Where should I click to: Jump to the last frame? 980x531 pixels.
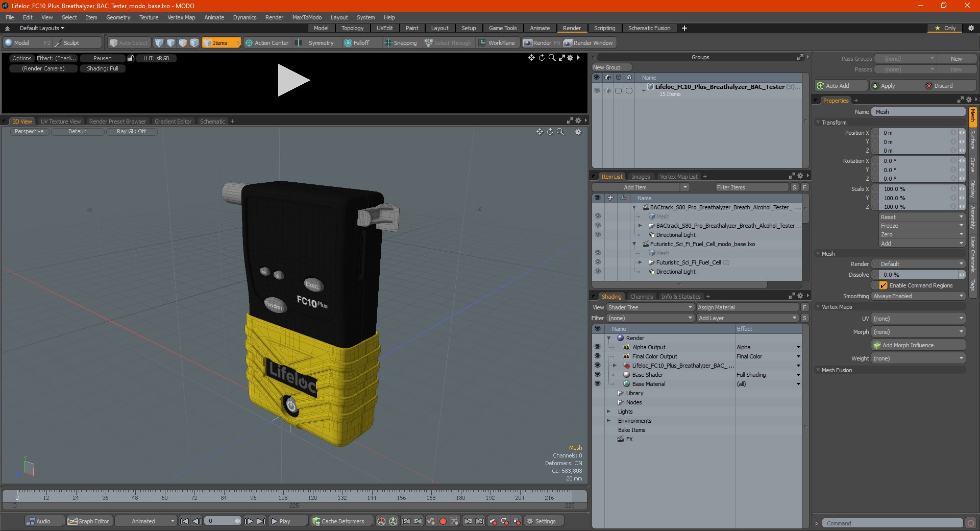[261, 521]
